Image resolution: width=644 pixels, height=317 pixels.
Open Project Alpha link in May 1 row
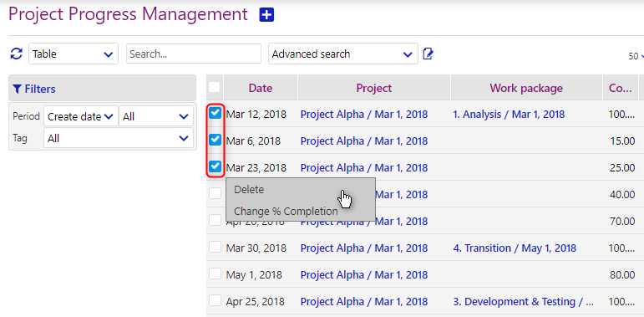click(364, 274)
